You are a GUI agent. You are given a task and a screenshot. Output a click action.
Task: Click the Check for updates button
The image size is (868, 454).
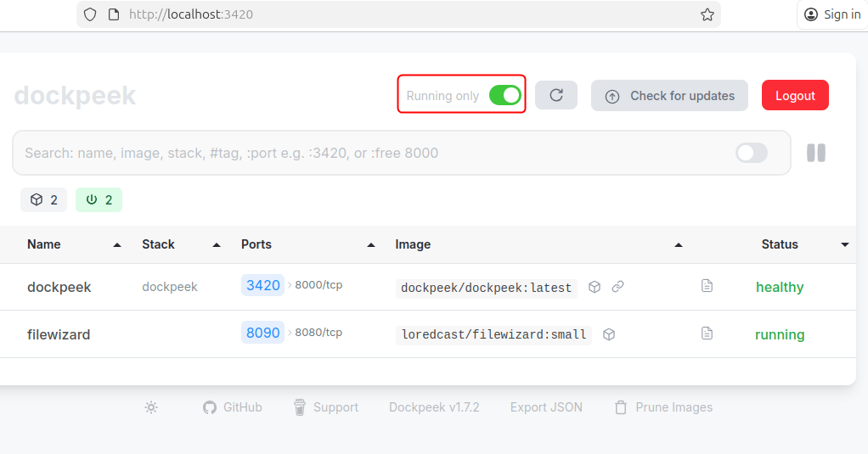point(669,96)
